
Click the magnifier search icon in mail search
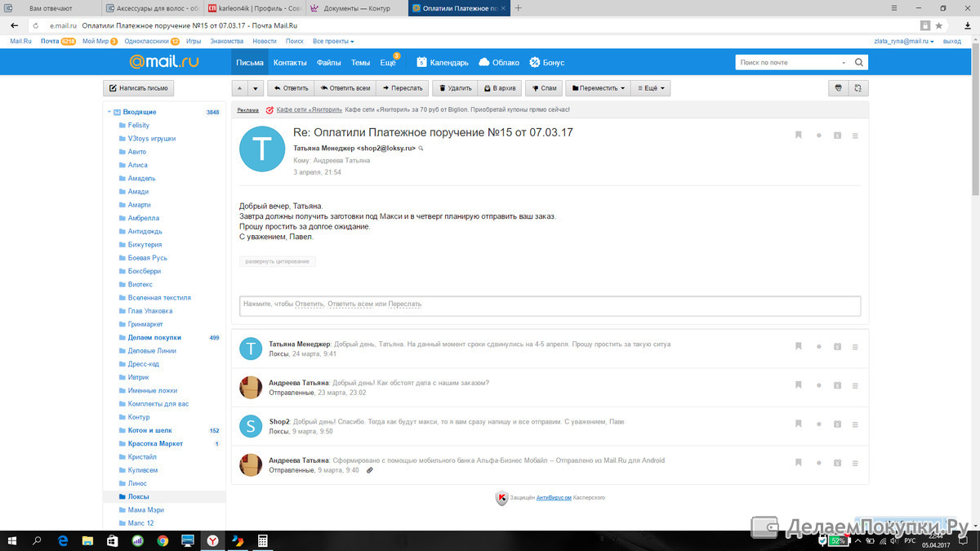859,62
